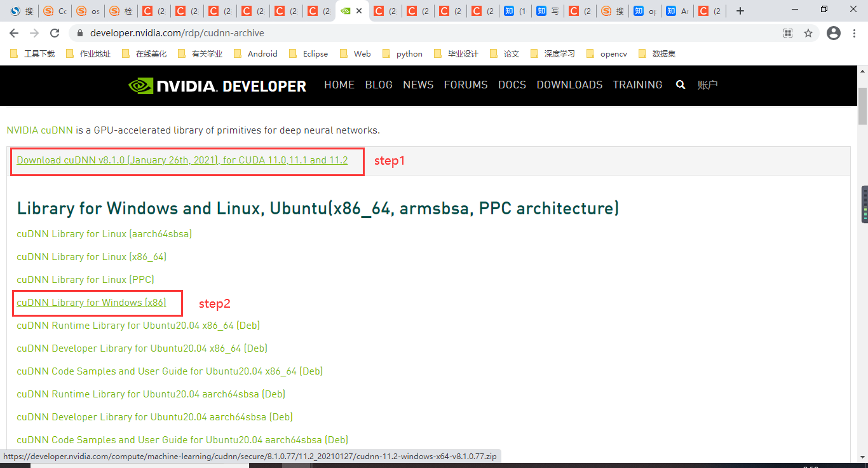
Task: Open a new browser tab
Action: point(740,11)
